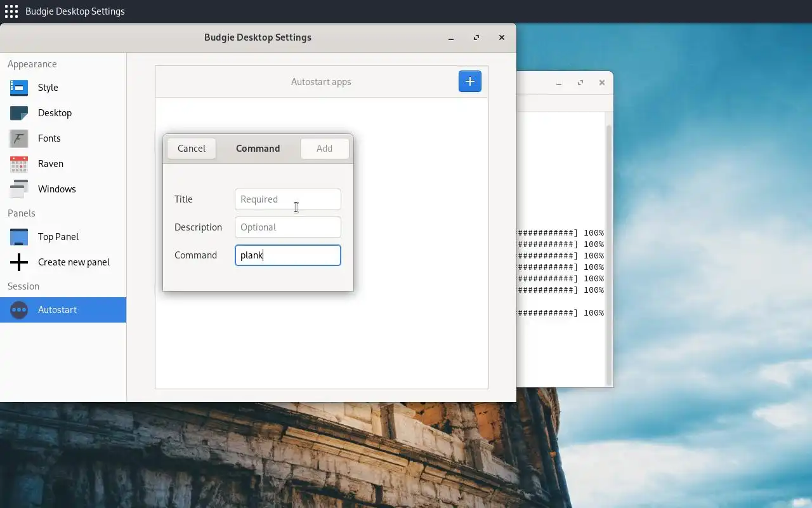Click the Style sidebar icon
This screenshot has height=508, width=812.
coord(19,88)
